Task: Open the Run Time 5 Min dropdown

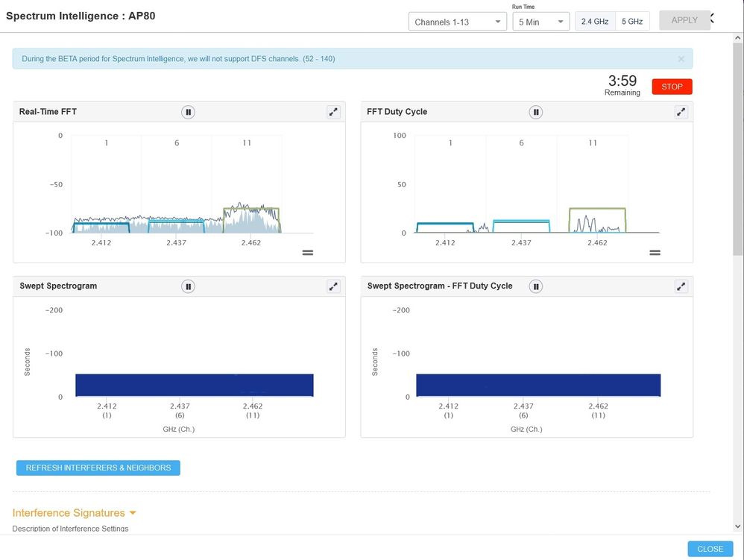Action: (x=540, y=22)
